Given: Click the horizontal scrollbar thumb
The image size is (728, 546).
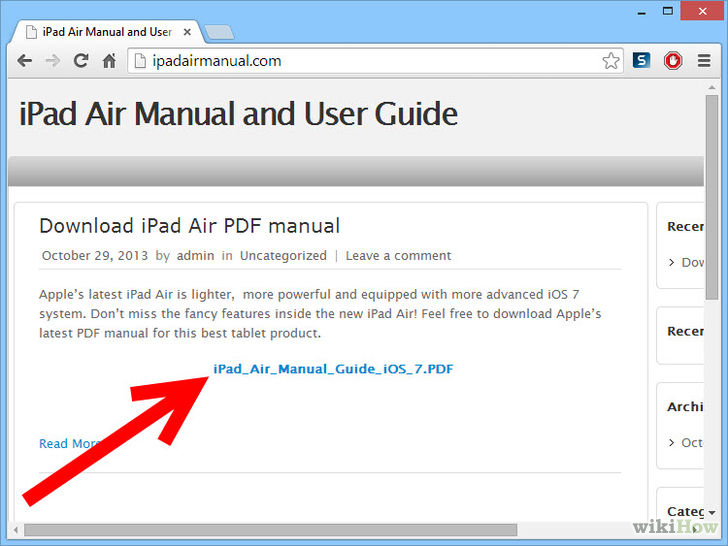Looking at the screenshot, I should tap(271, 530).
